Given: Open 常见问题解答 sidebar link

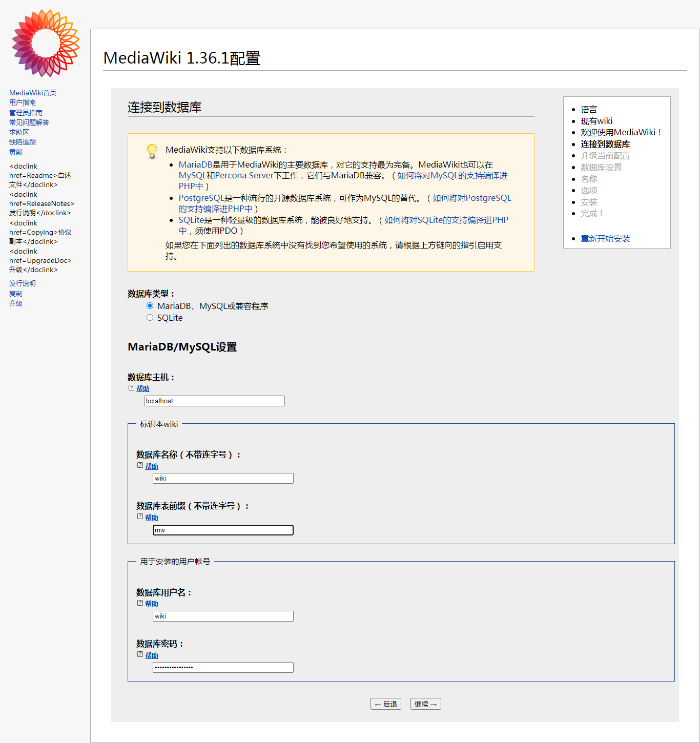Looking at the screenshot, I should [x=29, y=122].
